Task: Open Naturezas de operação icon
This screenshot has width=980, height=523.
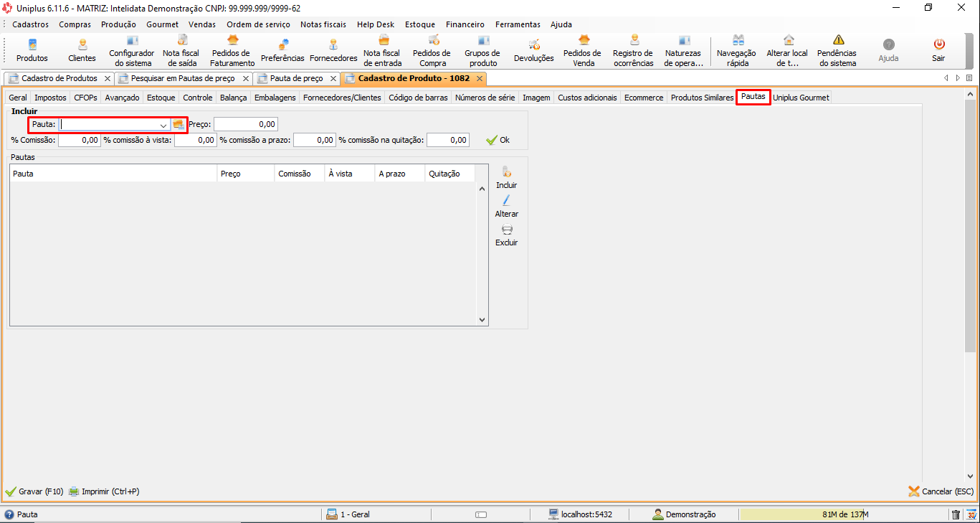Action: 683,50
